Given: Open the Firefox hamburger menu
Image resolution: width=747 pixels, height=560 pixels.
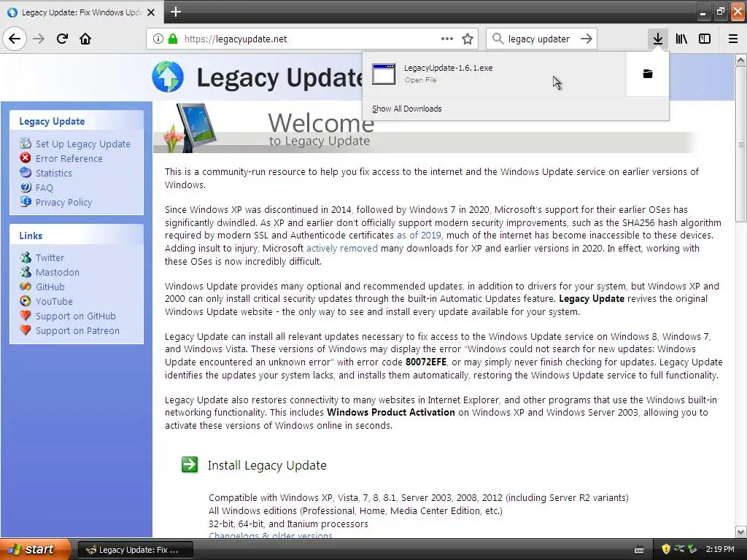Looking at the screenshot, I should [x=733, y=39].
